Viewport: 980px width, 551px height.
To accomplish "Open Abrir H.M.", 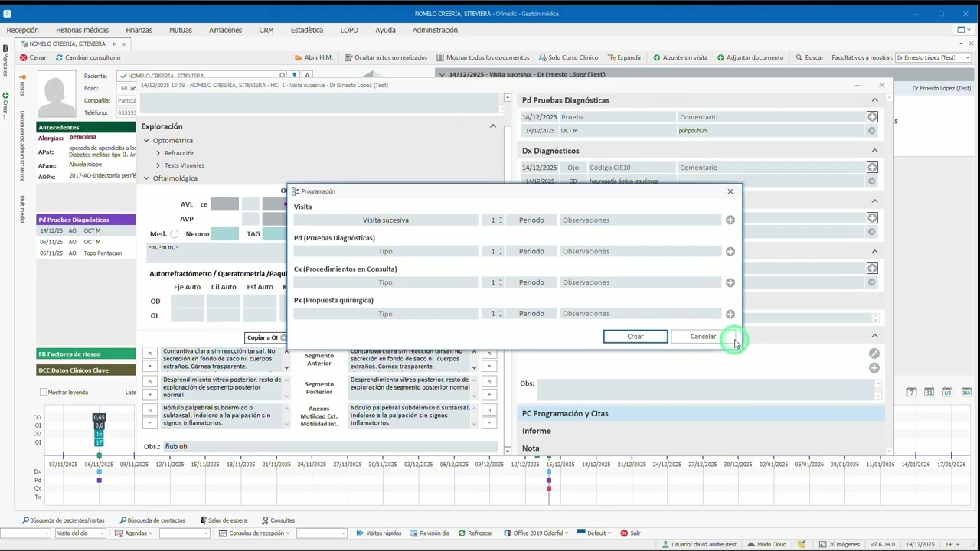I will (313, 57).
